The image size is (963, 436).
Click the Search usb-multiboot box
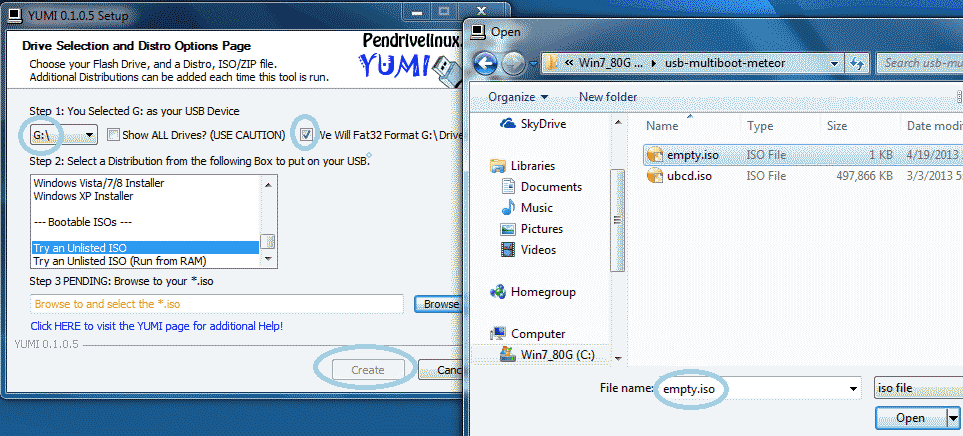tap(918, 63)
